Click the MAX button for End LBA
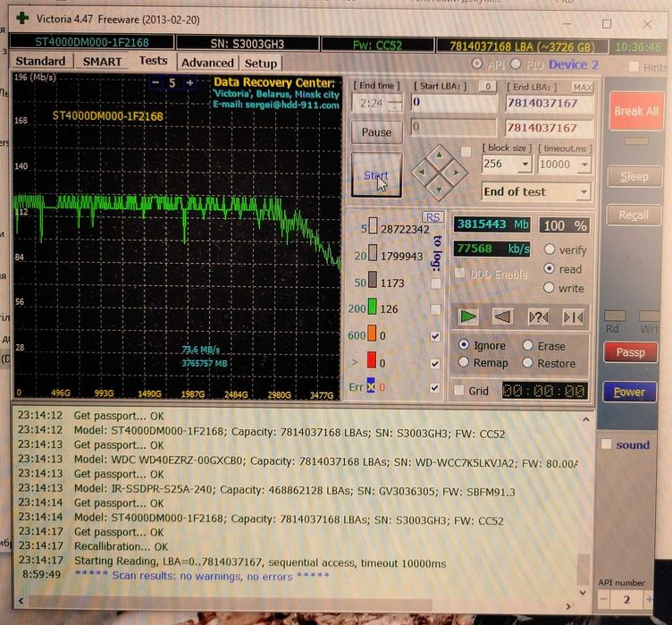This screenshot has height=625, width=672. tap(583, 88)
